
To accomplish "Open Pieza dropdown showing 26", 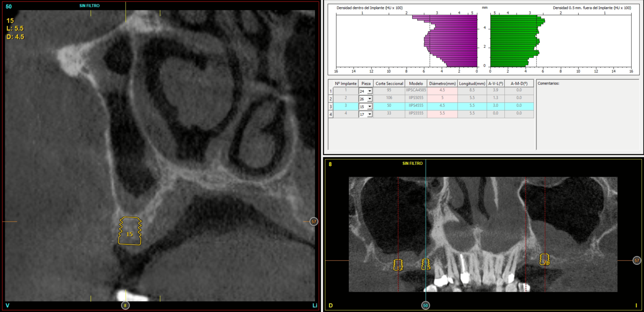I will click(370, 99).
